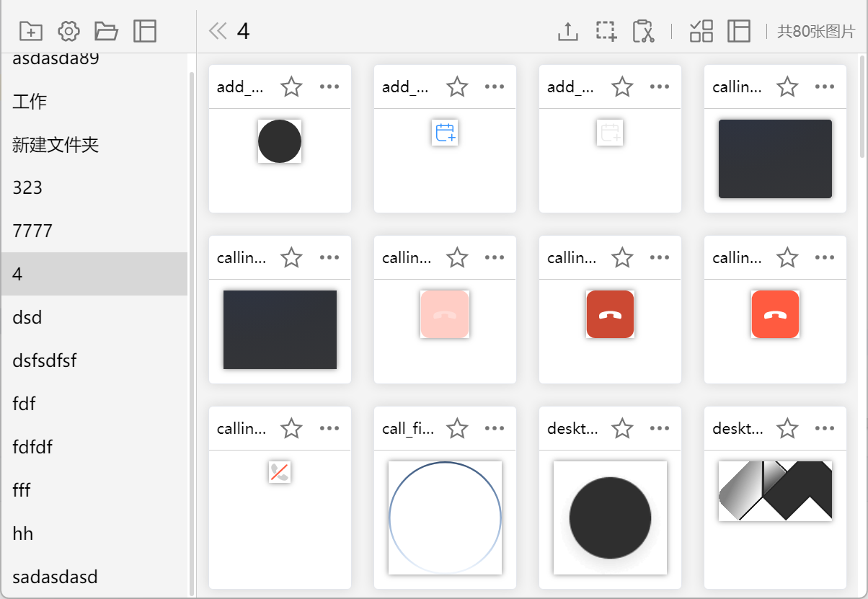The height and width of the screenshot is (599, 868).
Task: Favorite the deskt card with black circle
Action: pos(622,428)
